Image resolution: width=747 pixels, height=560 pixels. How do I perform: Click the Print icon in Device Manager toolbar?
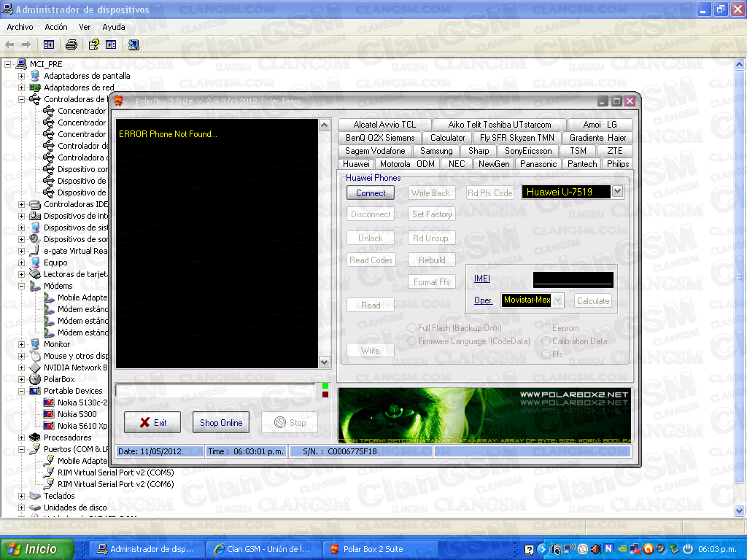point(71,44)
